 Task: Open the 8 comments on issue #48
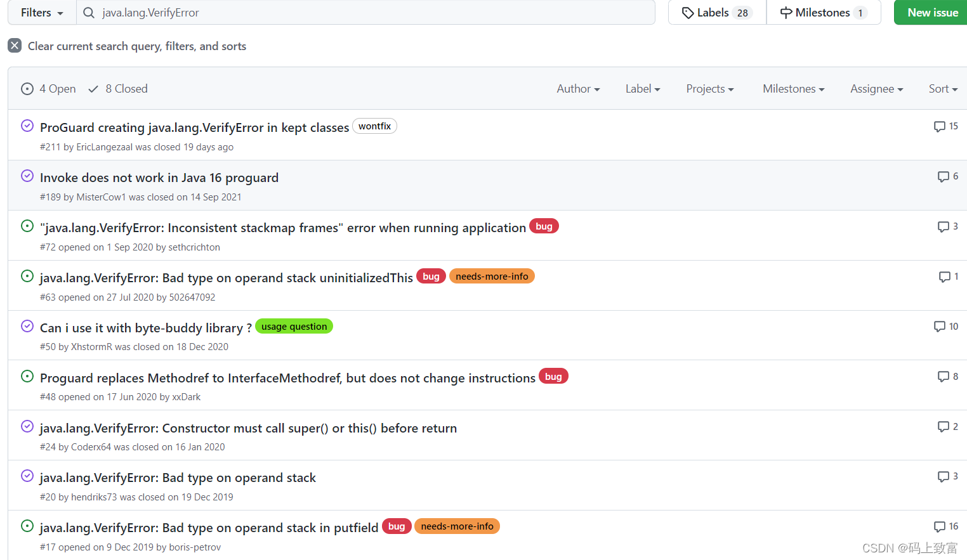pyautogui.click(x=948, y=376)
